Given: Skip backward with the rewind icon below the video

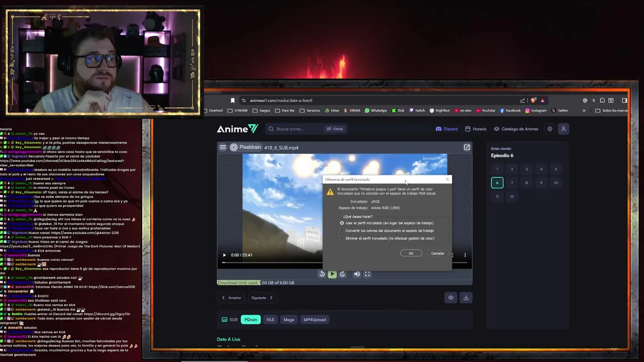Looking at the screenshot, I should [x=322, y=274].
